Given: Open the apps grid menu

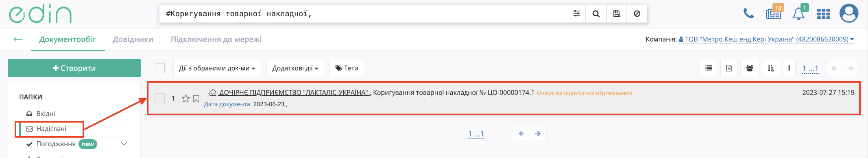Looking at the screenshot, I should pos(823,14).
